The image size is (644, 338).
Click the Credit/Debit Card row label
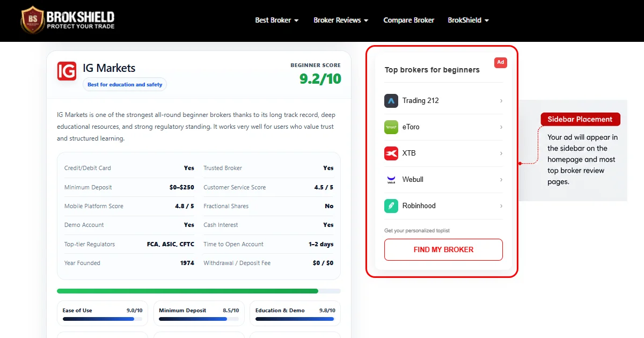click(87, 168)
